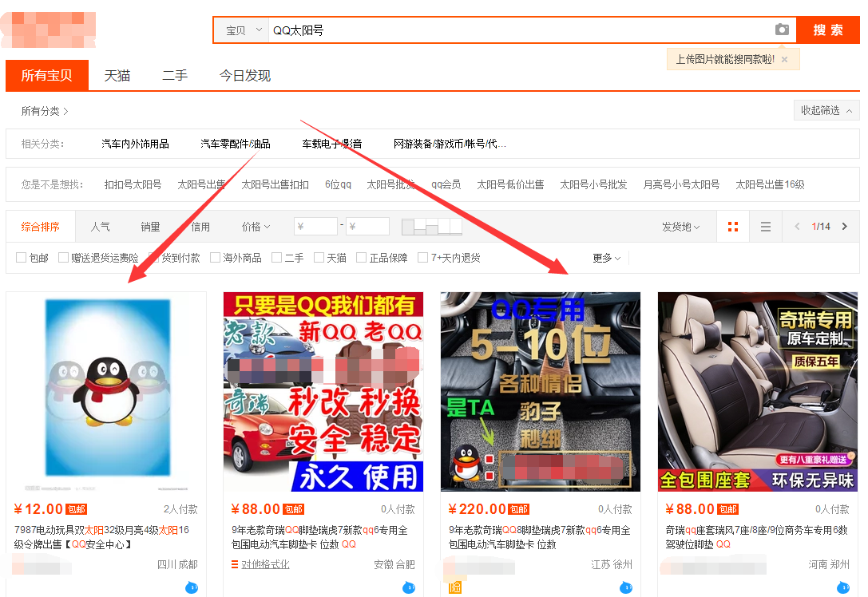Image resolution: width=868 pixels, height=597 pixels.
Task: Click the orange shop badge under ¥220.00 item
Action: pos(455,588)
